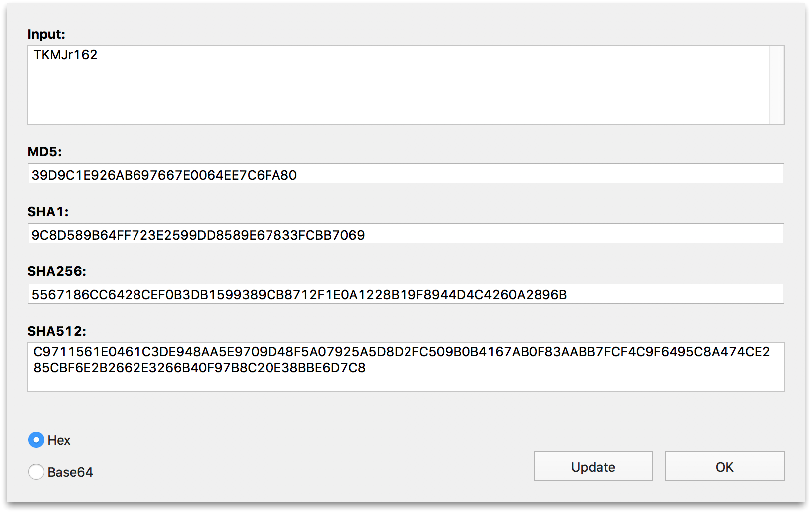Select the Hex radio button
This screenshot has width=812, height=513.
(x=36, y=440)
